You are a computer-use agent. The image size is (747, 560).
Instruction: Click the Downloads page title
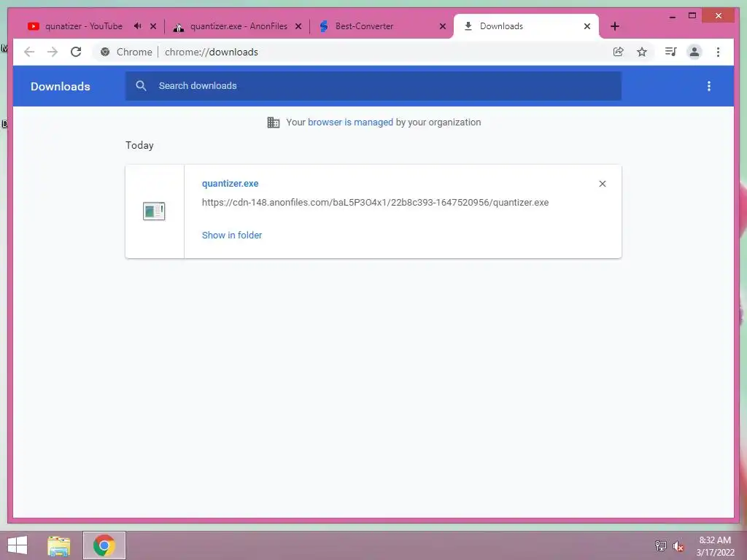click(60, 87)
